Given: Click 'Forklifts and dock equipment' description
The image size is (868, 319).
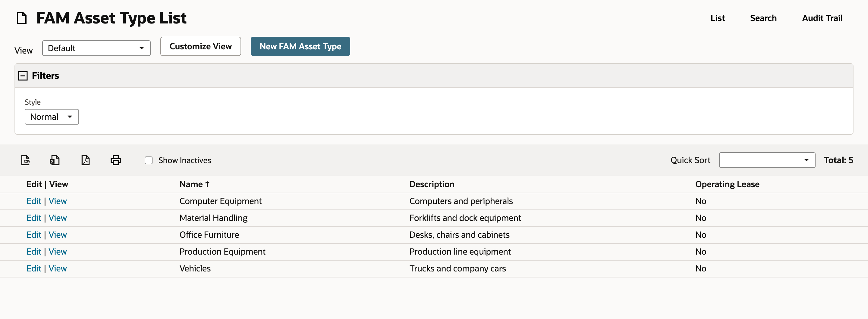Looking at the screenshot, I should click(465, 218).
